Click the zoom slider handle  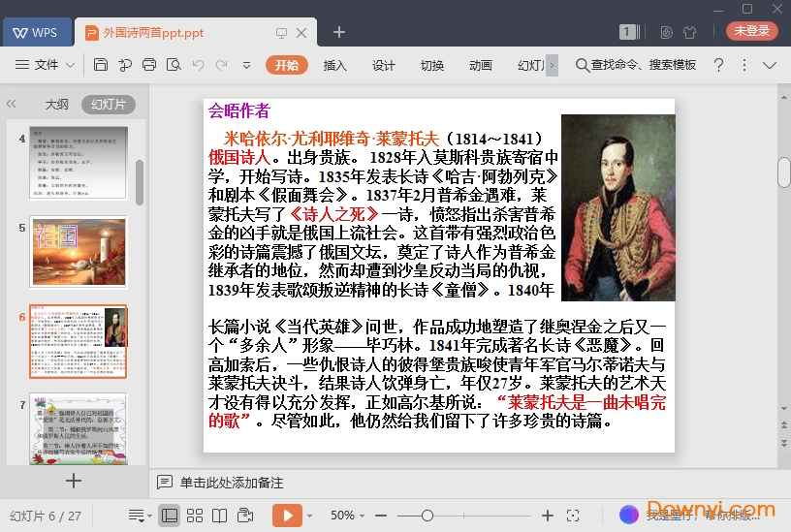point(427,516)
